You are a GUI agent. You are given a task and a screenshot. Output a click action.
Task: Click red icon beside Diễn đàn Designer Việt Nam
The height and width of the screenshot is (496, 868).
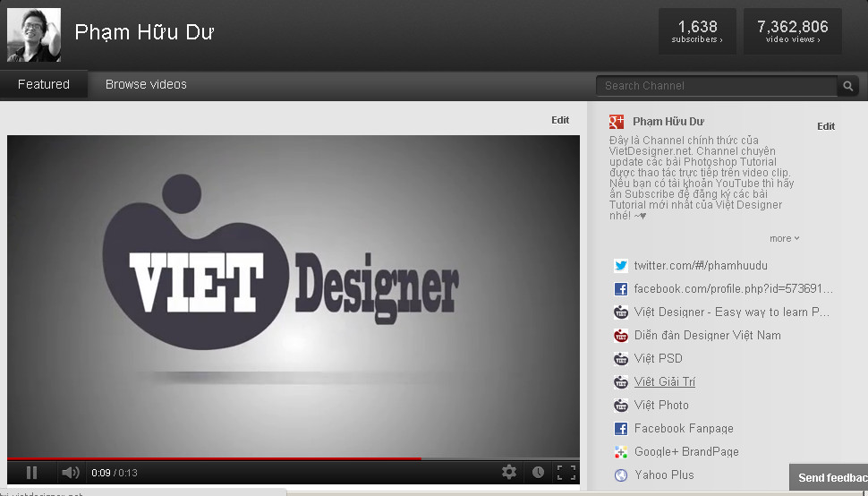coord(620,336)
